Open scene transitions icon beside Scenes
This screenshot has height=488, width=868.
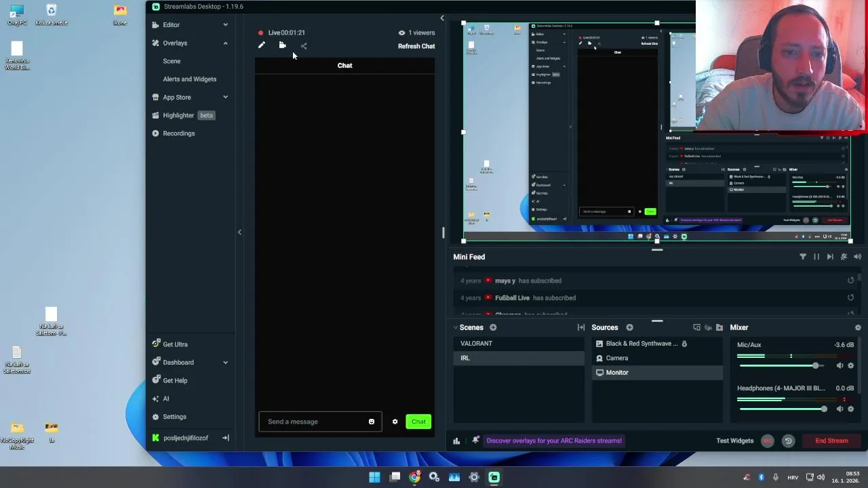pyautogui.click(x=581, y=327)
